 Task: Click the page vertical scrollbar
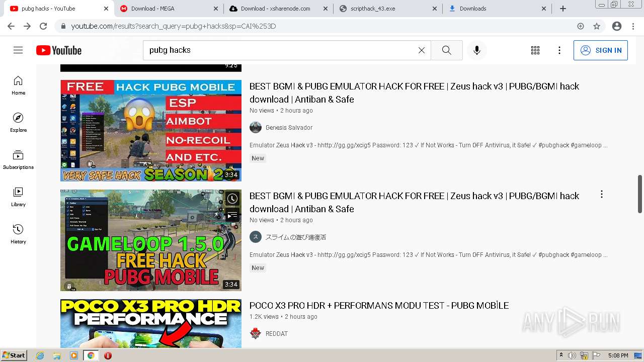pyautogui.click(x=640, y=194)
